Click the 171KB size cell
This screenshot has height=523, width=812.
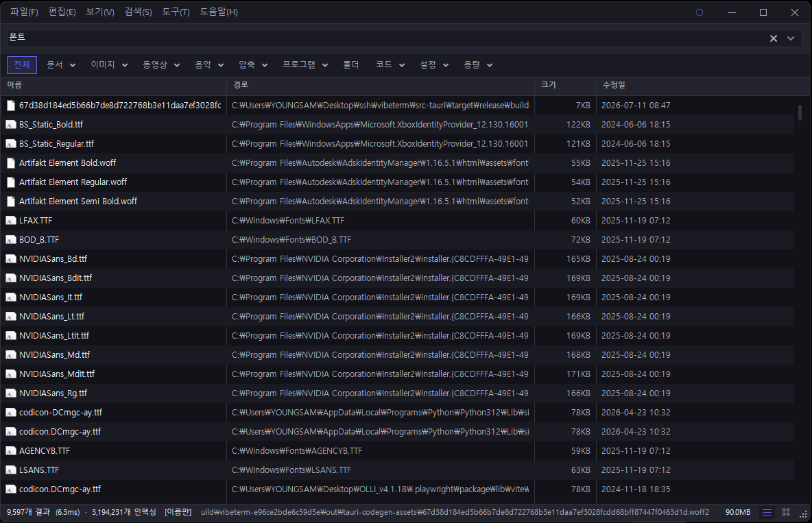click(578, 374)
